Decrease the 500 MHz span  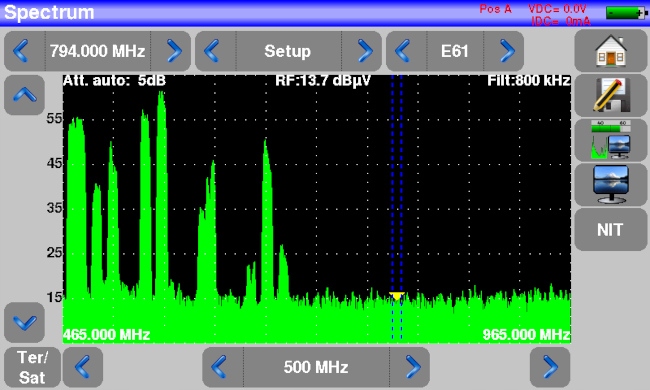[223, 367]
